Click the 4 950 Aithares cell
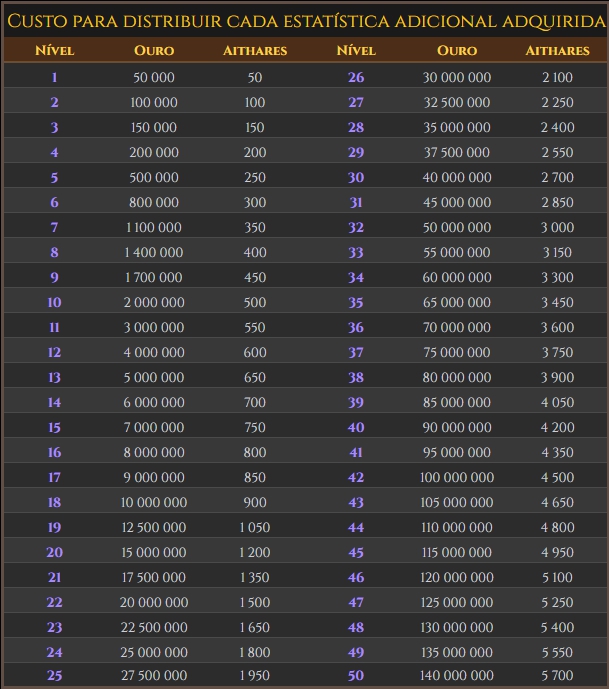The image size is (609, 689). tap(557, 552)
